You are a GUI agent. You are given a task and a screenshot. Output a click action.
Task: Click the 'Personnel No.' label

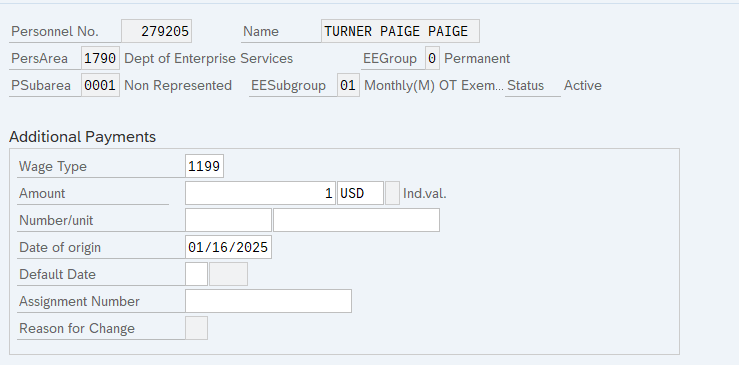tap(55, 32)
